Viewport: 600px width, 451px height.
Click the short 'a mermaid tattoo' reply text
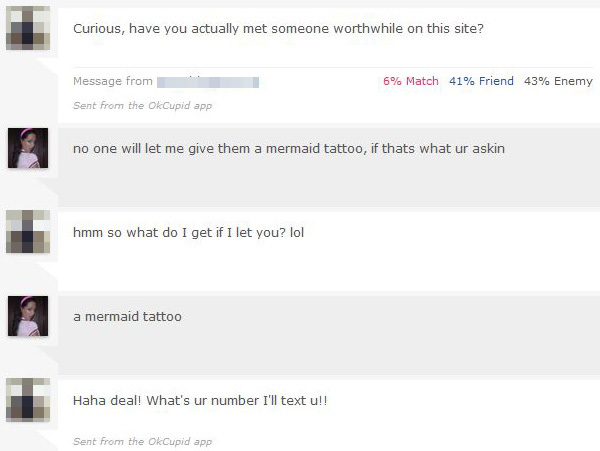[127, 316]
